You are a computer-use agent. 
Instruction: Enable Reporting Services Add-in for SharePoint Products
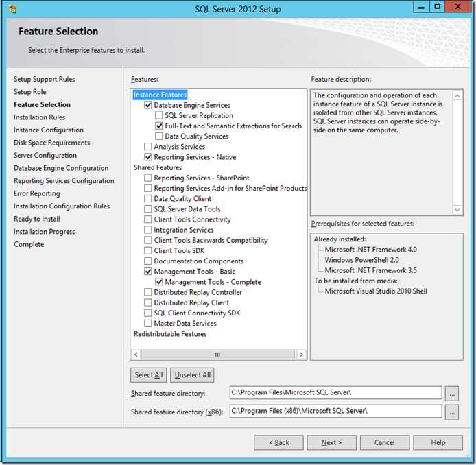(x=148, y=188)
